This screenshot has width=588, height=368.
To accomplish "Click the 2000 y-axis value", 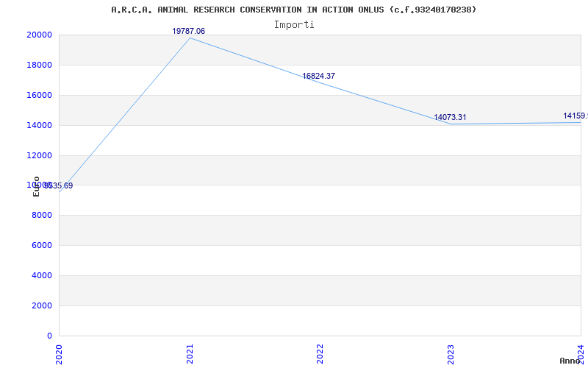I will point(41,305).
